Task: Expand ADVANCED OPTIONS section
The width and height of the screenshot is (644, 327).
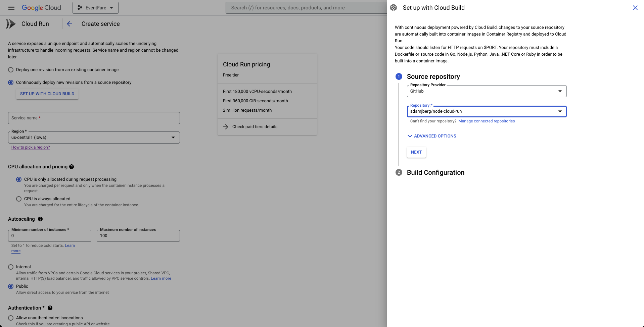Action: coord(432,136)
